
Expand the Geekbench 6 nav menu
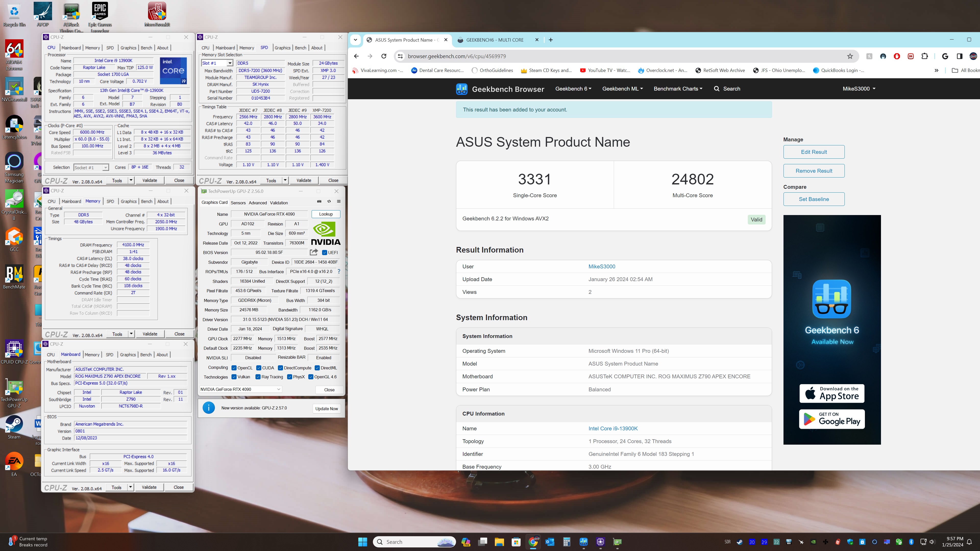(573, 89)
